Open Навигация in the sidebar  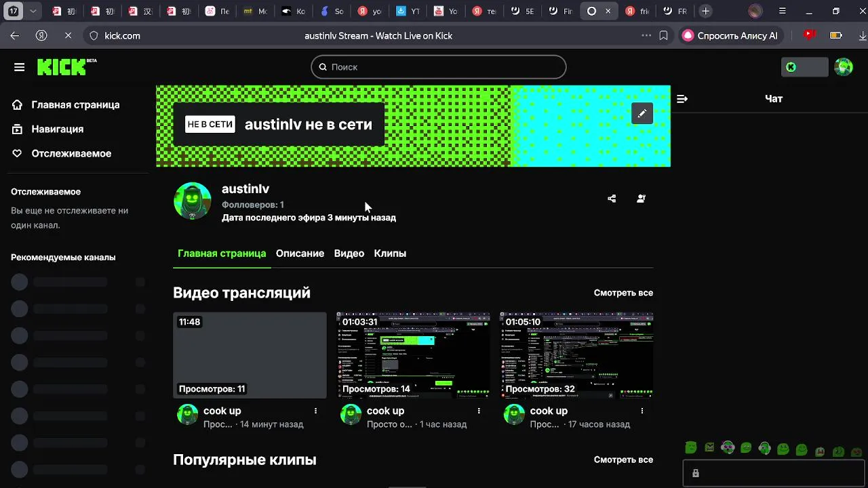pos(47,129)
